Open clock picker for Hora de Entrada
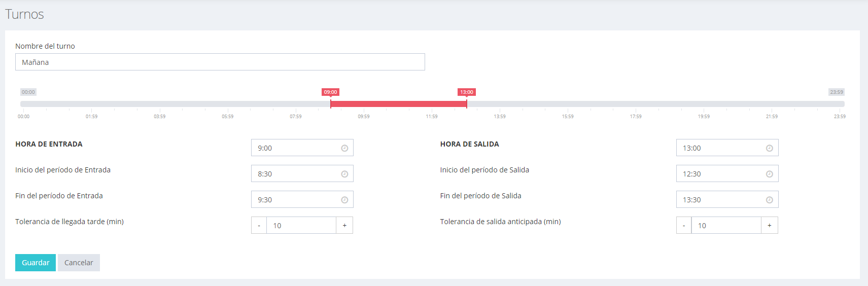Viewport: 868px width, 286px height. click(x=344, y=148)
